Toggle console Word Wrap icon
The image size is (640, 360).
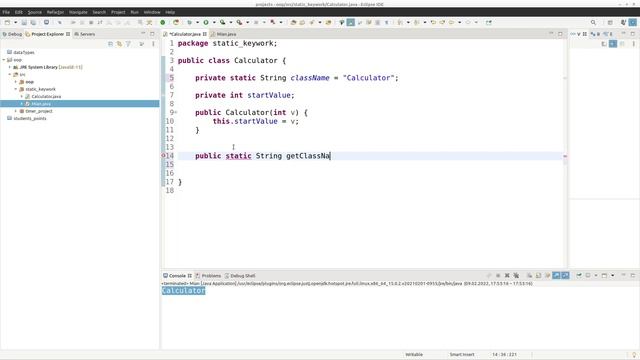click(x=547, y=276)
